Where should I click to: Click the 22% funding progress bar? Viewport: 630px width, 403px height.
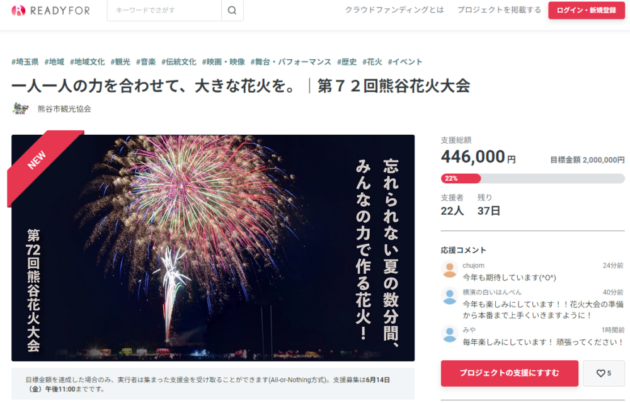[x=533, y=178]
